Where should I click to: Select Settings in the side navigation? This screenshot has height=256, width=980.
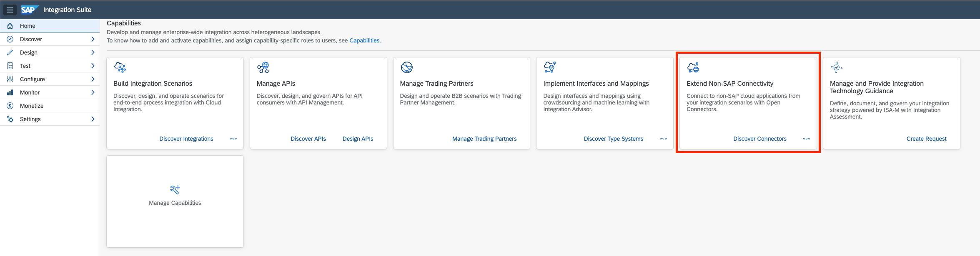point(50,119)
